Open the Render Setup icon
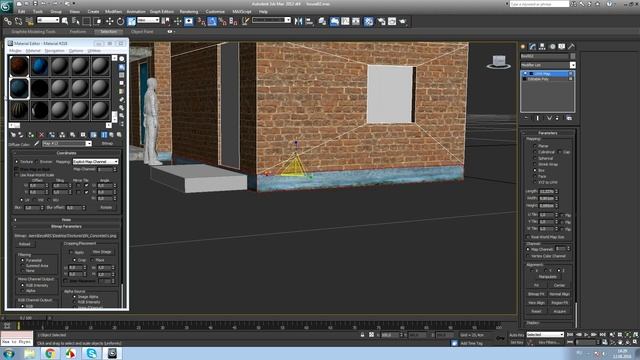This screenshot has height=360, width=640. (381, 21)
